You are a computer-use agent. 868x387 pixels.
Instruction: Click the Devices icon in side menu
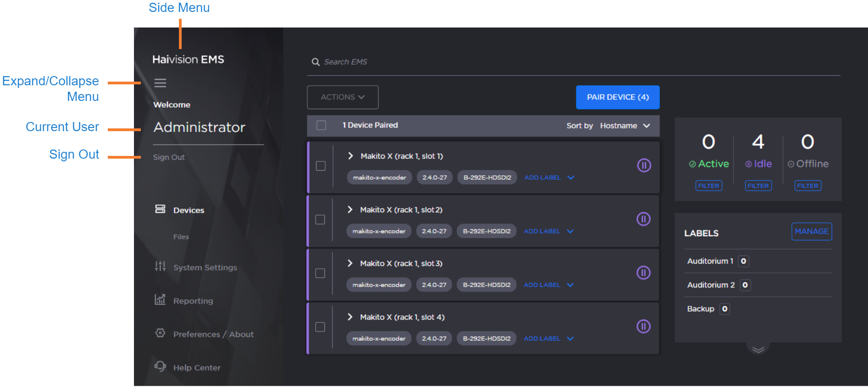160,210
